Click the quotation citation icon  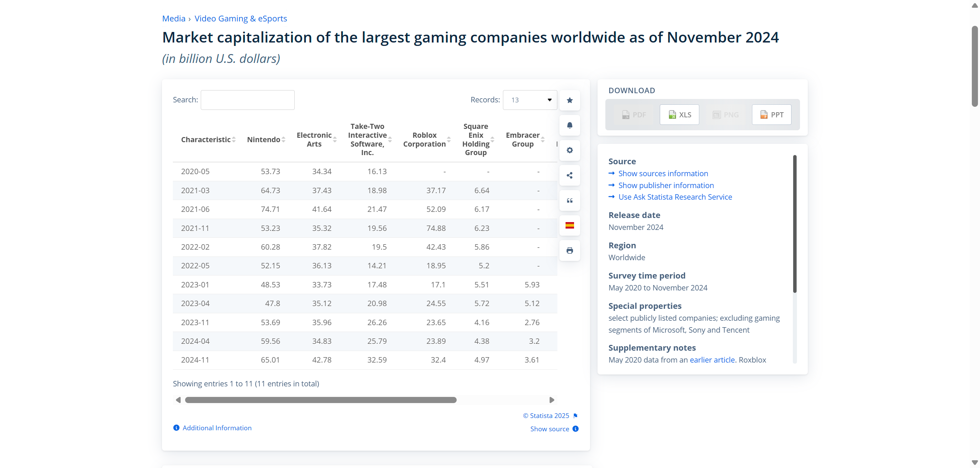point(570,200)
